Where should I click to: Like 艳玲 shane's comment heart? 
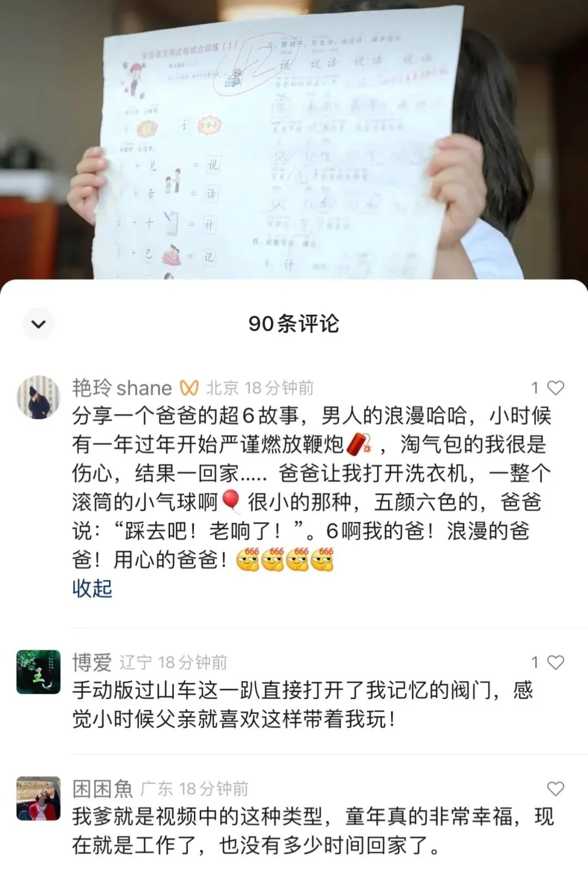pos(555,388)
